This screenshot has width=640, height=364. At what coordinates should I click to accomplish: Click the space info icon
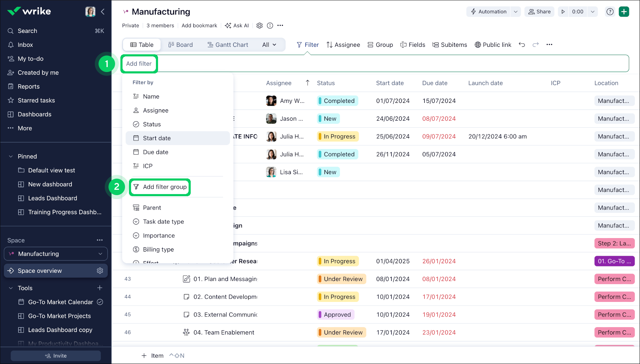coord(270,26)
